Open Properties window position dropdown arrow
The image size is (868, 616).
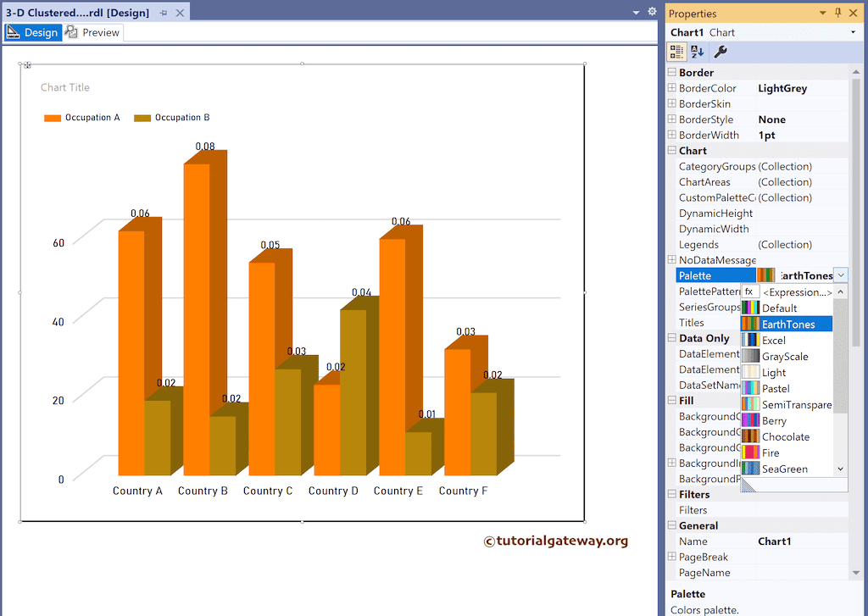(x=822, y=13)
